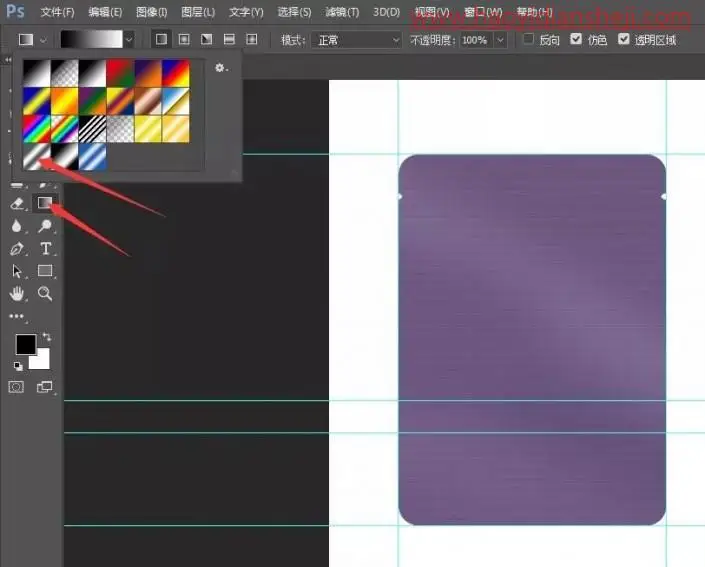Pick the chrome sky-and-gold gradient preset
The width and height of the screenshot is (705, 567).
pyautogui.click(x=176, y=101)
